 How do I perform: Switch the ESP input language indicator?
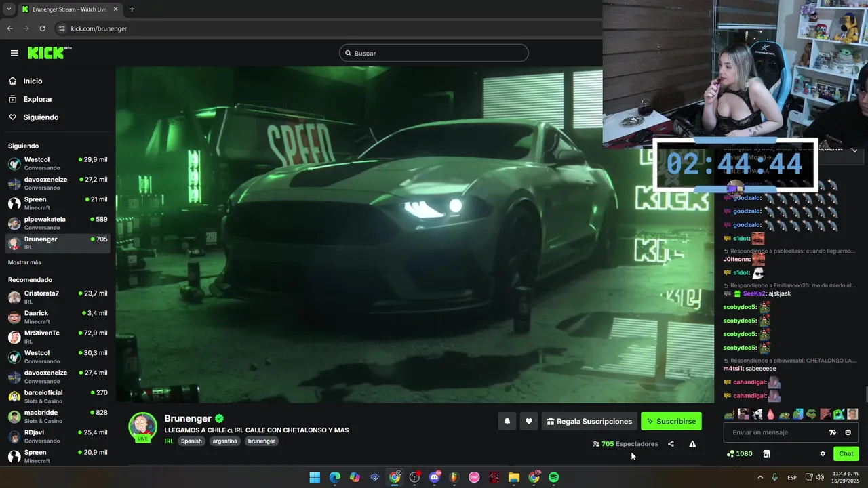coord(792,477)
